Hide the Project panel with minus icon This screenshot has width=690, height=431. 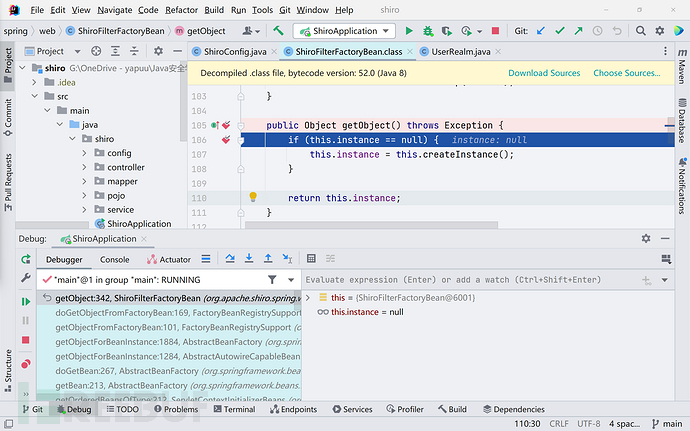177,52
